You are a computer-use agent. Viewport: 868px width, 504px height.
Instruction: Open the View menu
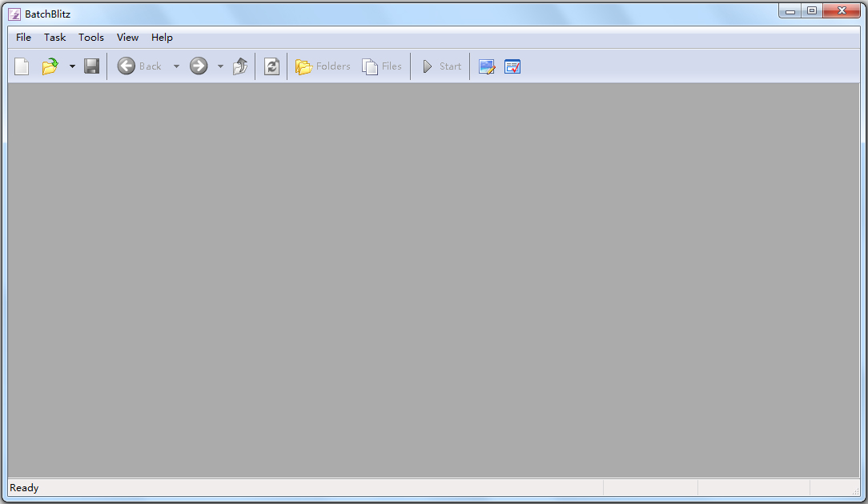tap(127, 37)
